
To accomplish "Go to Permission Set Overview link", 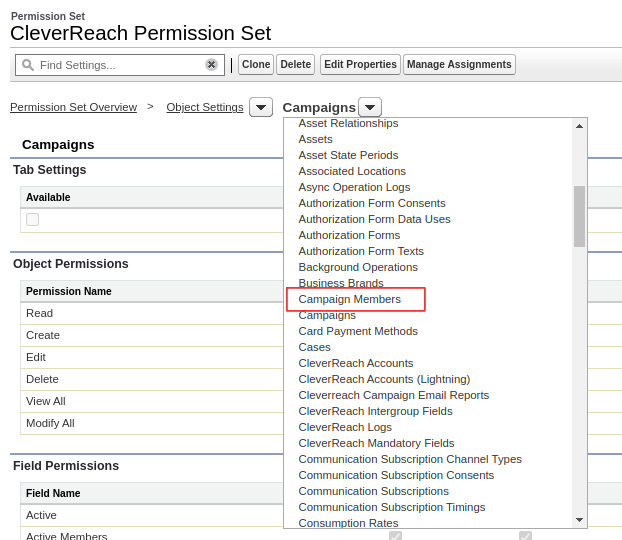I will coord(73,107).
